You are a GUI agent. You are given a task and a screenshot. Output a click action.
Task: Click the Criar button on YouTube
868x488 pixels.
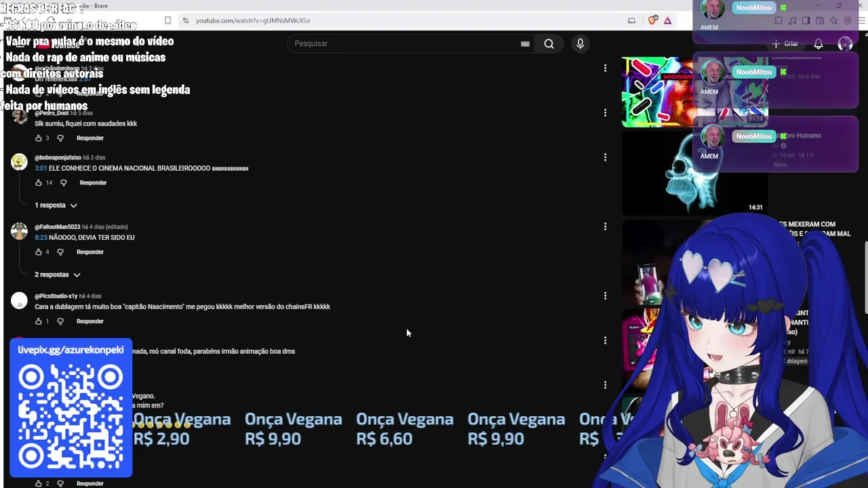pos(786,43)
